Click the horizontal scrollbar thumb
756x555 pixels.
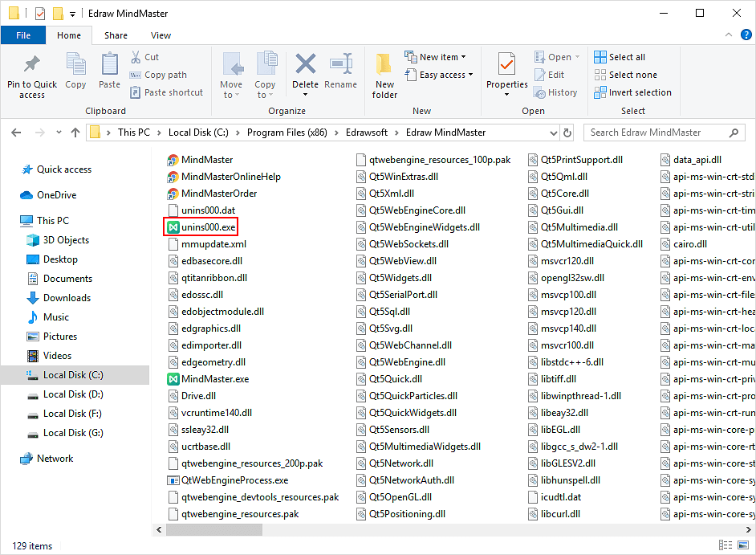point(214,530)
